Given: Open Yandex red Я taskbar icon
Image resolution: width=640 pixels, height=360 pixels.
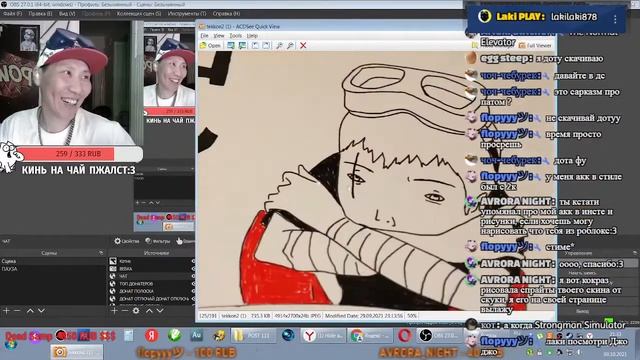Looking at the screenshot, I should (151, 336).
